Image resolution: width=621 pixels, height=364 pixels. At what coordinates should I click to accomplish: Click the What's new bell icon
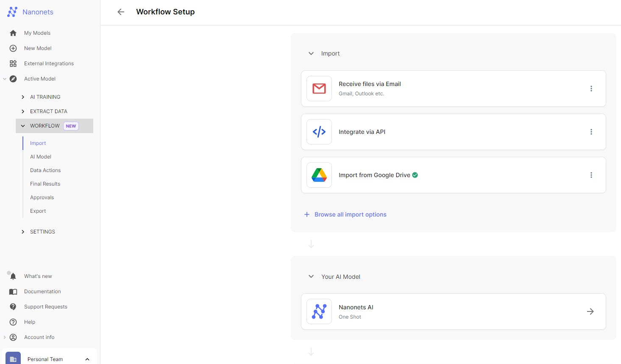(13, 276)
